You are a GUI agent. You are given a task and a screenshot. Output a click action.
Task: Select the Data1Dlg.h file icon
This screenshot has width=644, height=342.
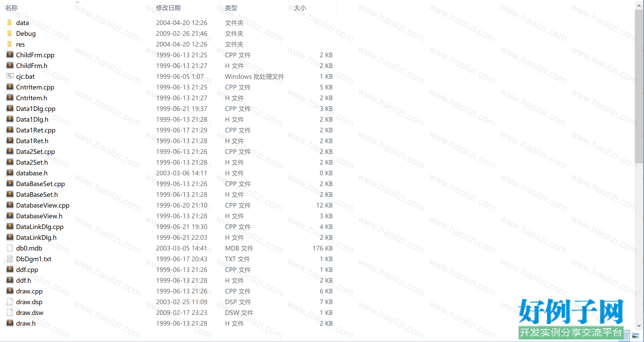[x=10, y=119]
